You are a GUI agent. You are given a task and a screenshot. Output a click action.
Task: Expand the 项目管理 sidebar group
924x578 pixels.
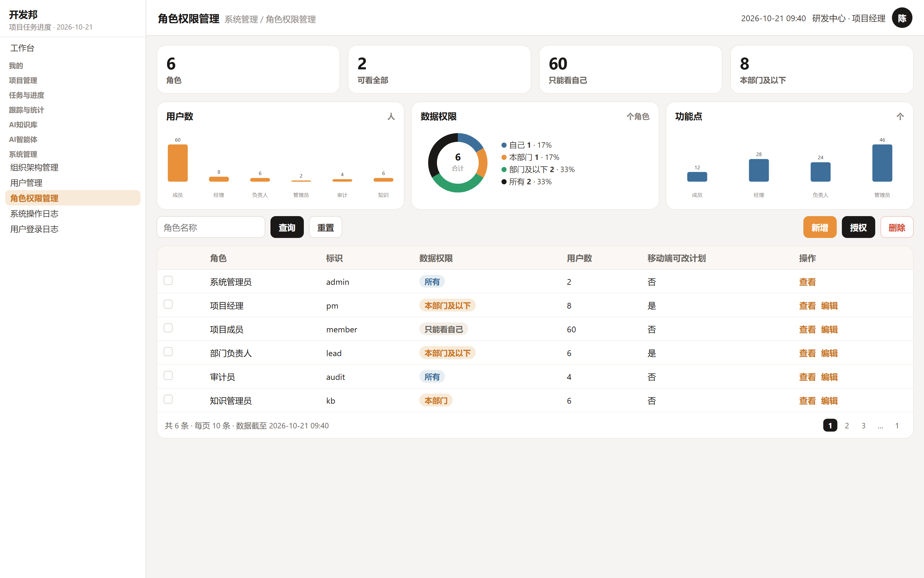23,80
